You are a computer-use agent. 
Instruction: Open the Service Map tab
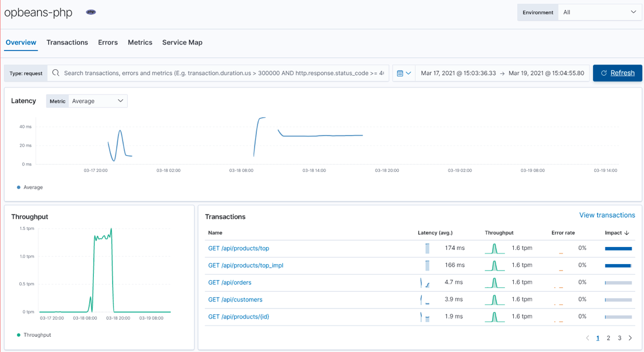click(x=182, y=42)
